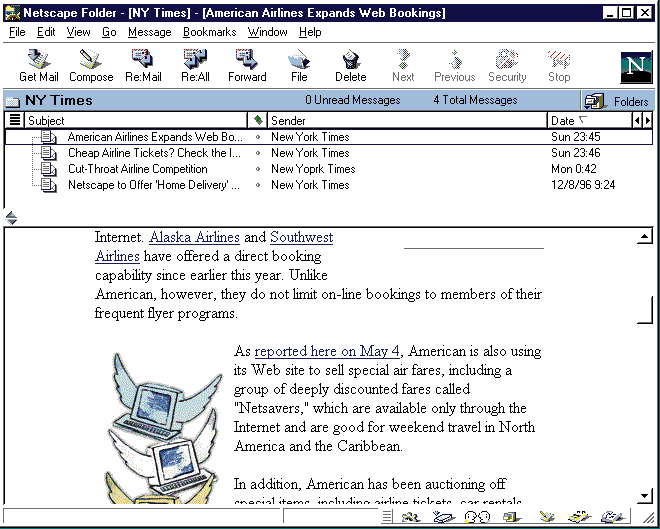Click the winged computers illustration

point(163,428)
